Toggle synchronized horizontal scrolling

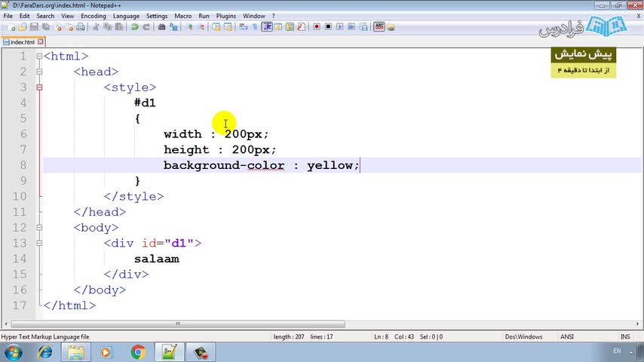(x=228, y=27)
